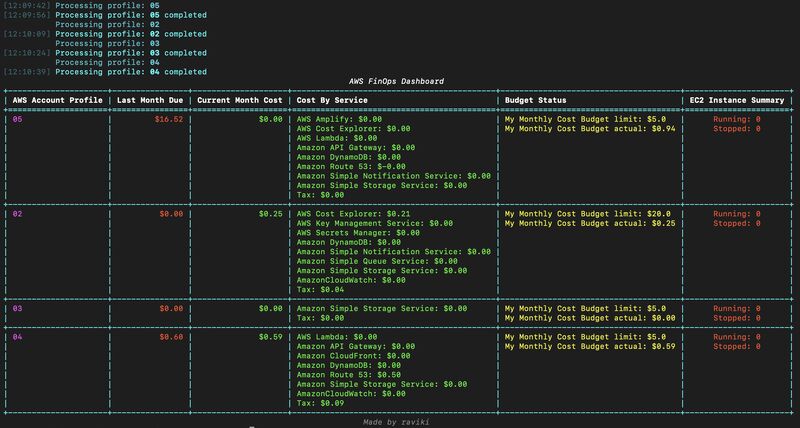800x428 pixels.
Task: Select the Budget Status column header
Action: (x=536, y=100)
